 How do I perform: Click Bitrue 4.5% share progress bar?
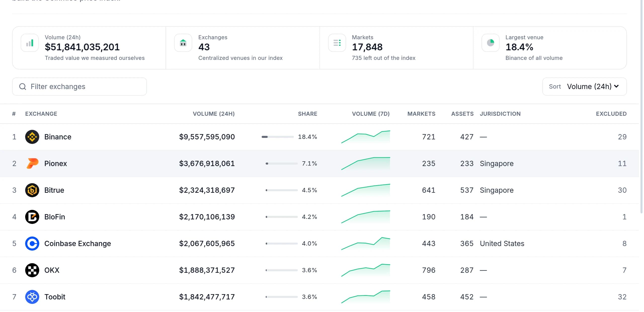[x=282, y=190]
